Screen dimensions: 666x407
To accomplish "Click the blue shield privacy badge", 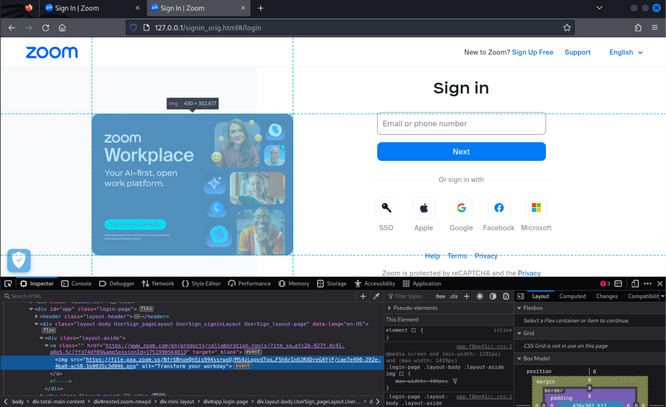I will coord(19,260).
